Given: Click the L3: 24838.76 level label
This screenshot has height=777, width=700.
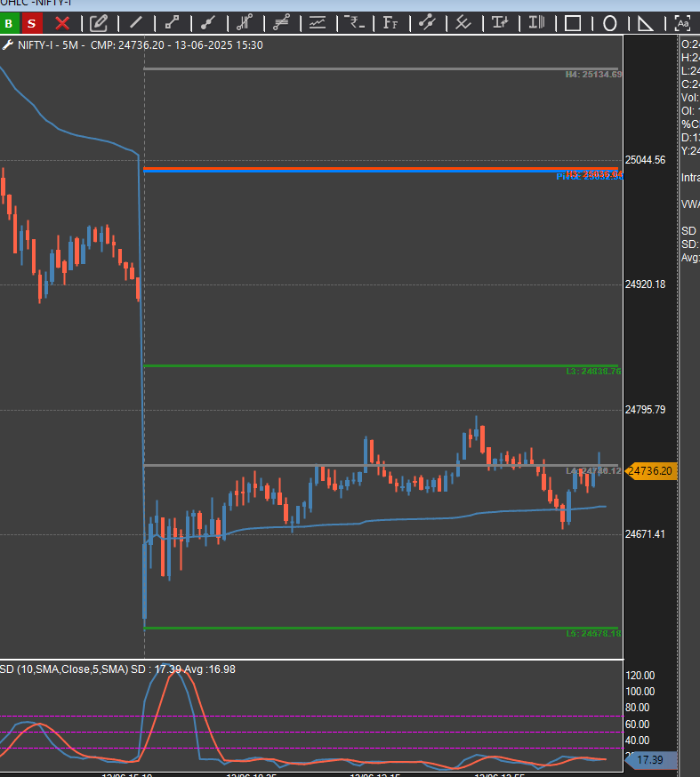Looking at the screenshot, I should [593, 371].
